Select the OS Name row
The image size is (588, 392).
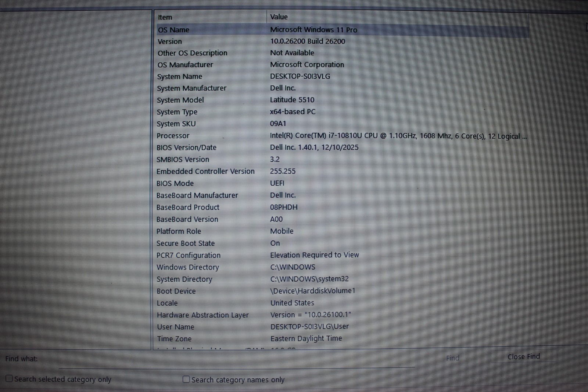343,30
